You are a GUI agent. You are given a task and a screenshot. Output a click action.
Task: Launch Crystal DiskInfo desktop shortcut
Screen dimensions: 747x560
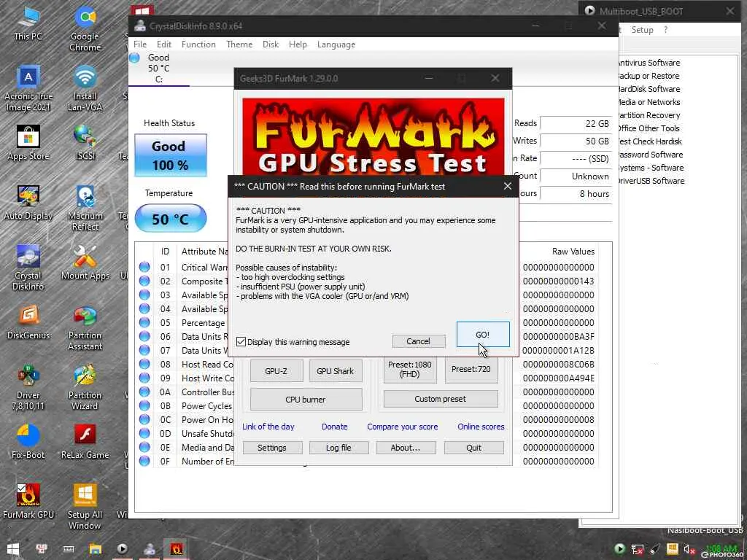pos(28,268)
